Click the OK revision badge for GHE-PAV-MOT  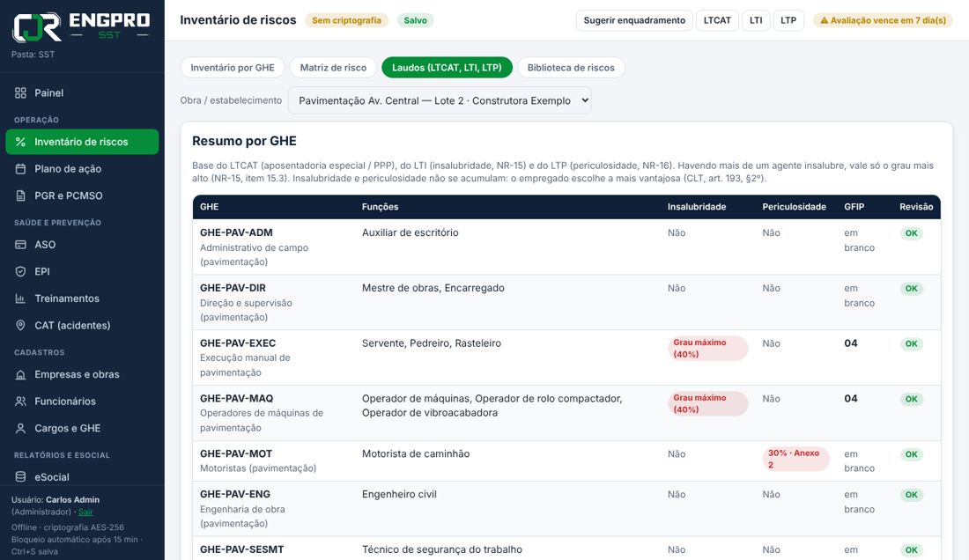pyautogui.click(x=911, y=454)
